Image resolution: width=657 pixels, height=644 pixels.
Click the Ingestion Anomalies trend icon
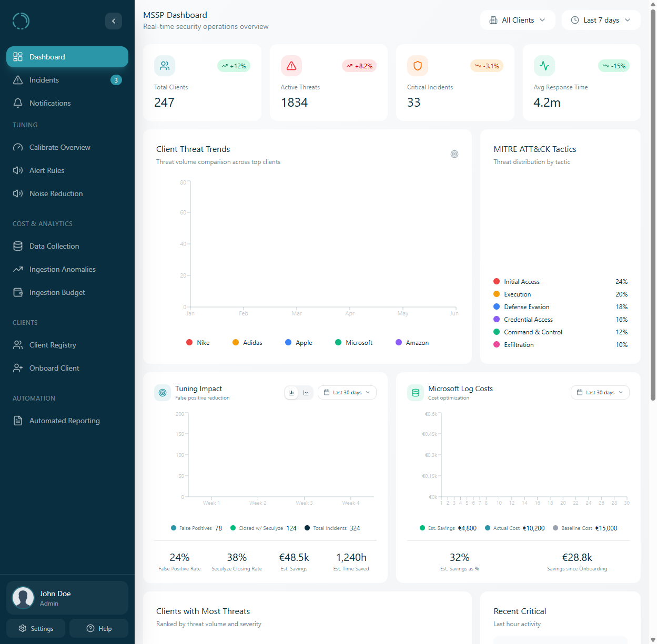pos(18,269)
